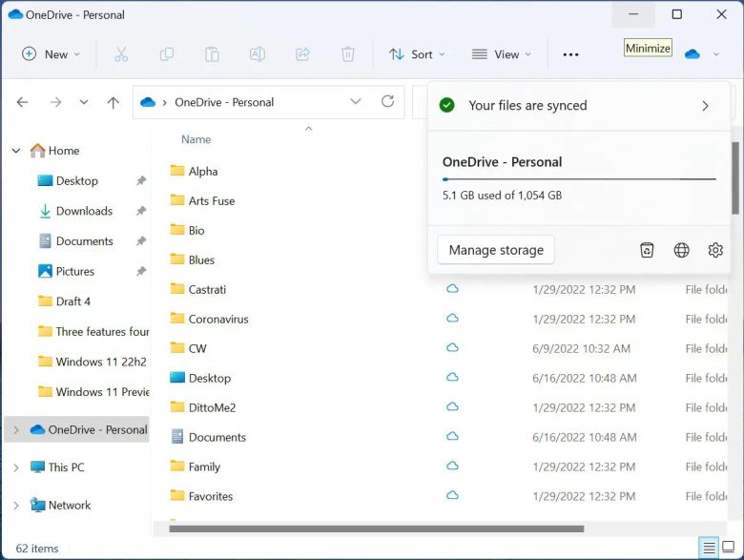Open the See more ellipsis menu
744x560 pixels.
point(570,54)
